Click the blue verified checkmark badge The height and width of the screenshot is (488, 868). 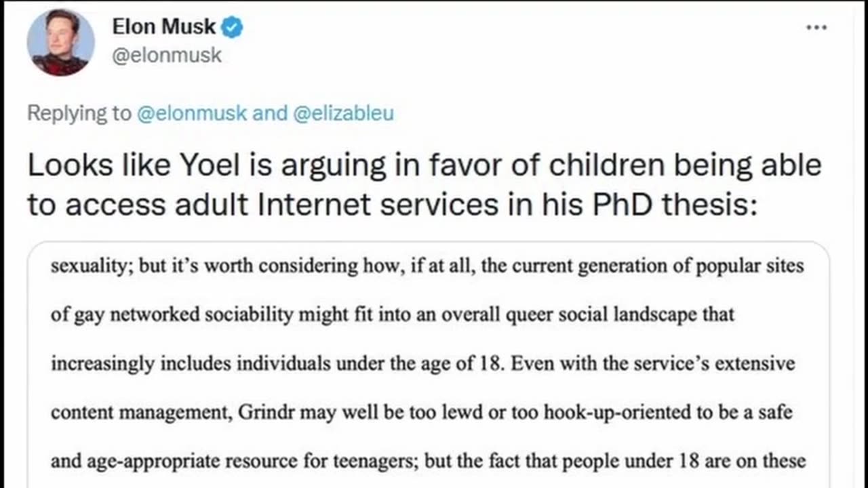coord(234,28)
